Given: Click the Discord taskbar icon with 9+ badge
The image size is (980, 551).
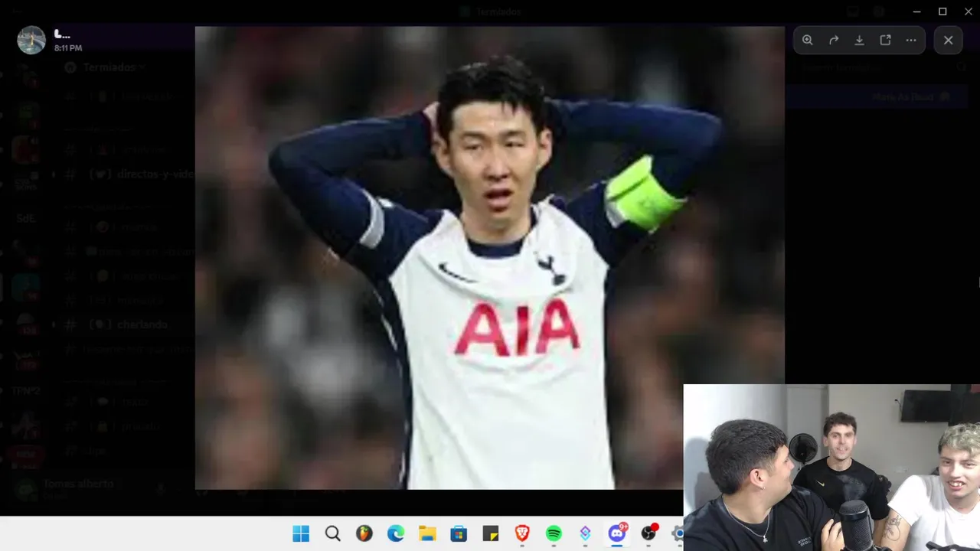Looking at the screenshot, I should (x=617, y=533).
